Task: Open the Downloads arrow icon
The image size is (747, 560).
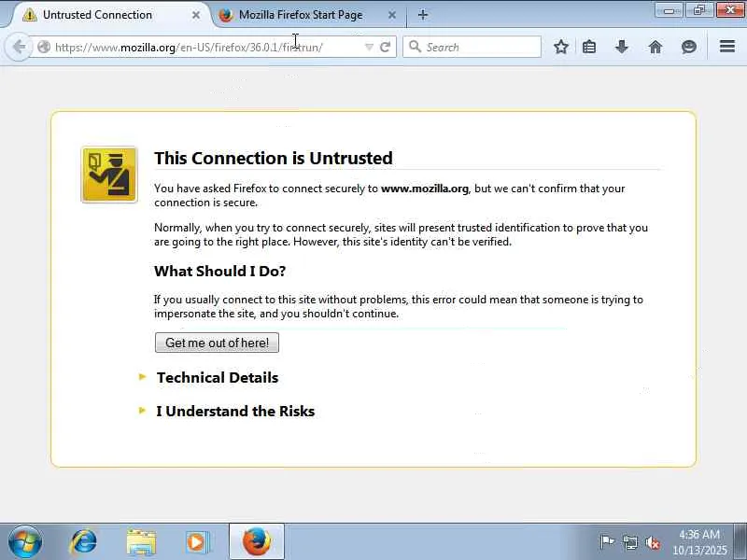Action: (622, 47)
